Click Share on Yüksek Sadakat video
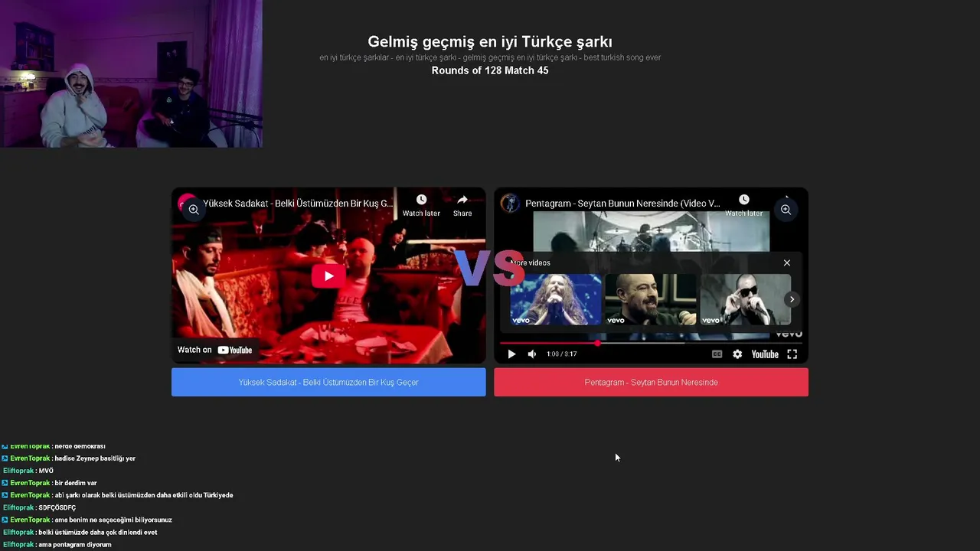Screen dimensions: 980x551 (x=462, y=206)
